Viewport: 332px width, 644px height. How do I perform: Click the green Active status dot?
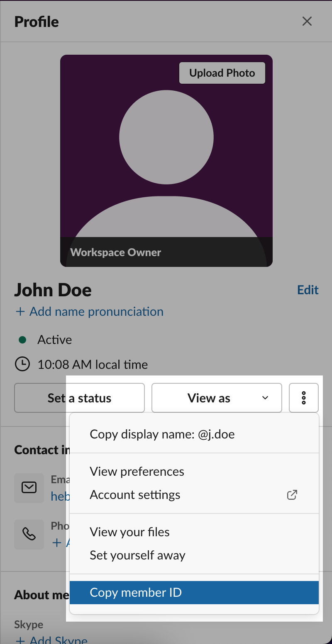23,340
